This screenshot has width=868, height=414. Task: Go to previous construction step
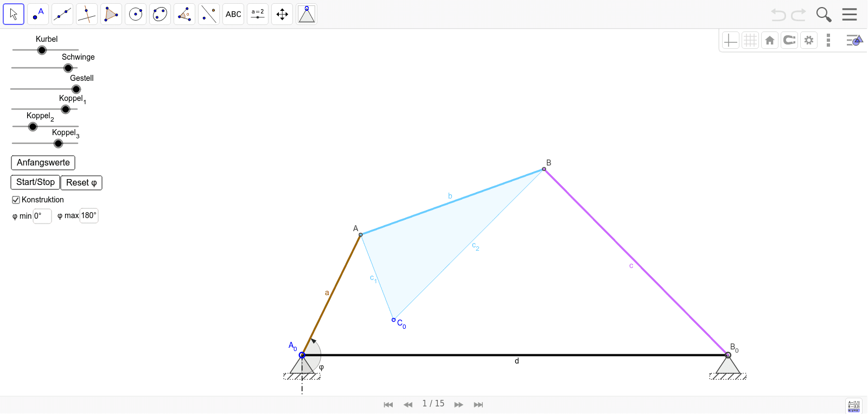408,405
